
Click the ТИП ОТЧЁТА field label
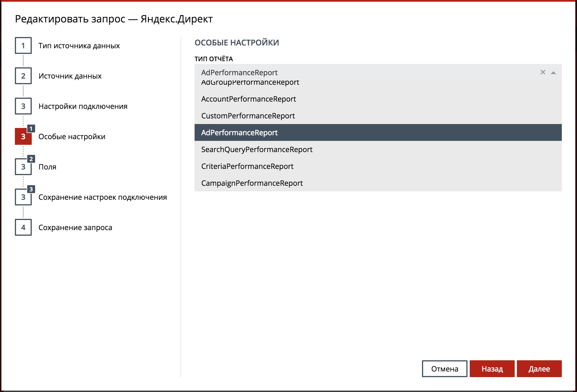[214, 59]
